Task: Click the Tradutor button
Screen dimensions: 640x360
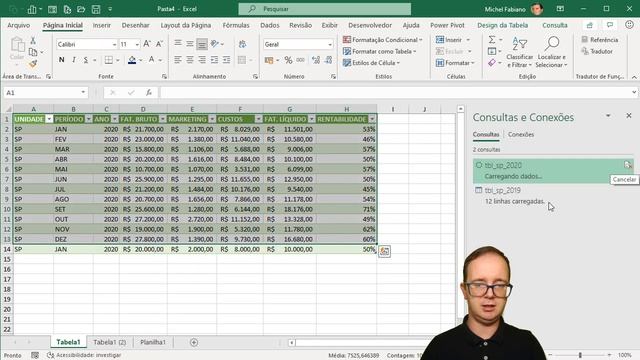Action: click(x=597, y=51)
